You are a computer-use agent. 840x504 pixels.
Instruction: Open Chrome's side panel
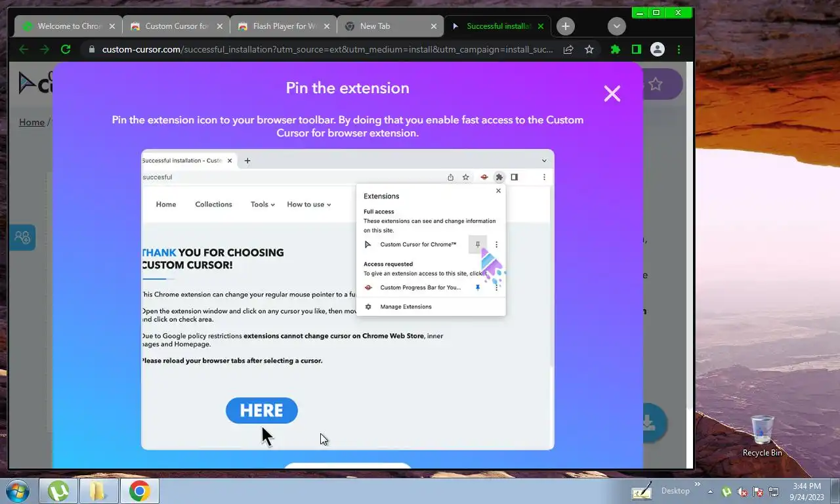(x=636, y=49)
